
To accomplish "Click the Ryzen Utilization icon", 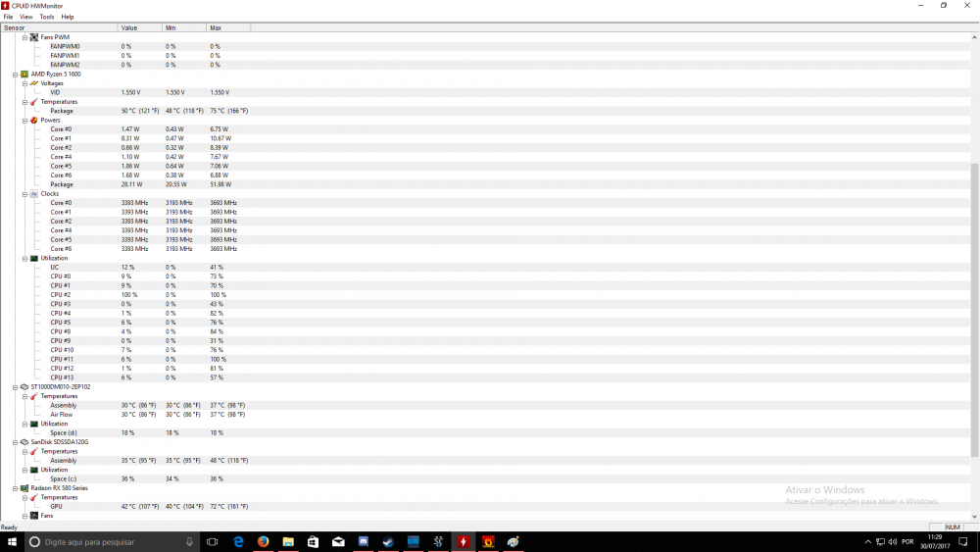I will click(34, 258).
